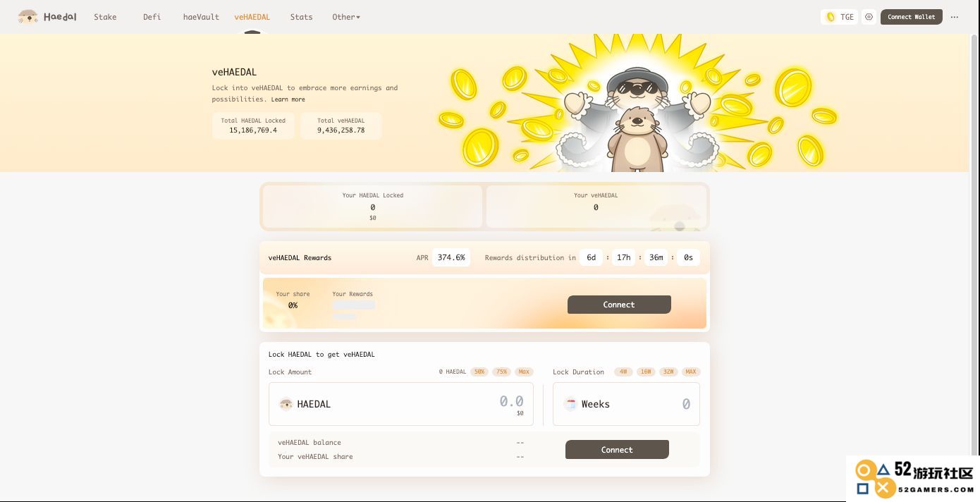Click the Haedal otter logo
980x502 pixels.
pos(28,17)
